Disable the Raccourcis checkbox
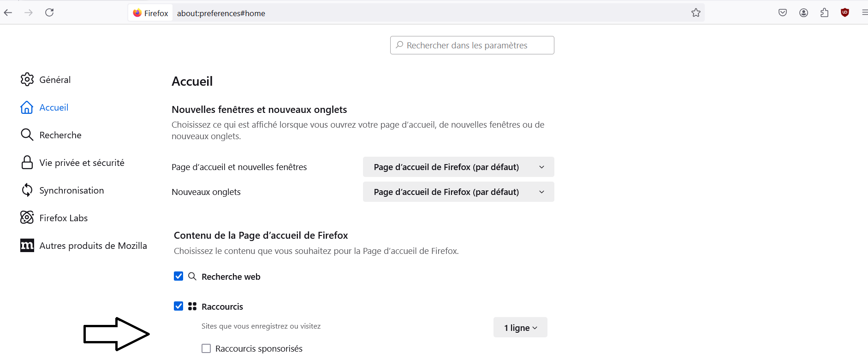 [x=178, y=306]
